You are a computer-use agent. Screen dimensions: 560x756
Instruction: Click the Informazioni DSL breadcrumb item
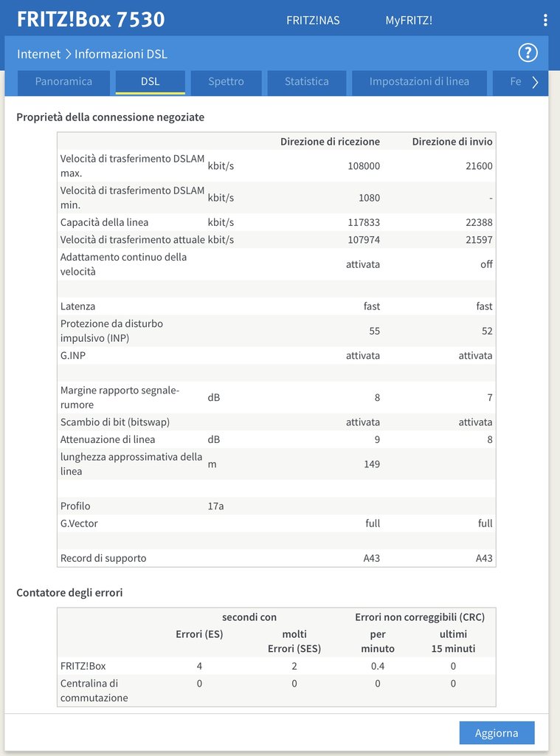(x=121, y=54)
